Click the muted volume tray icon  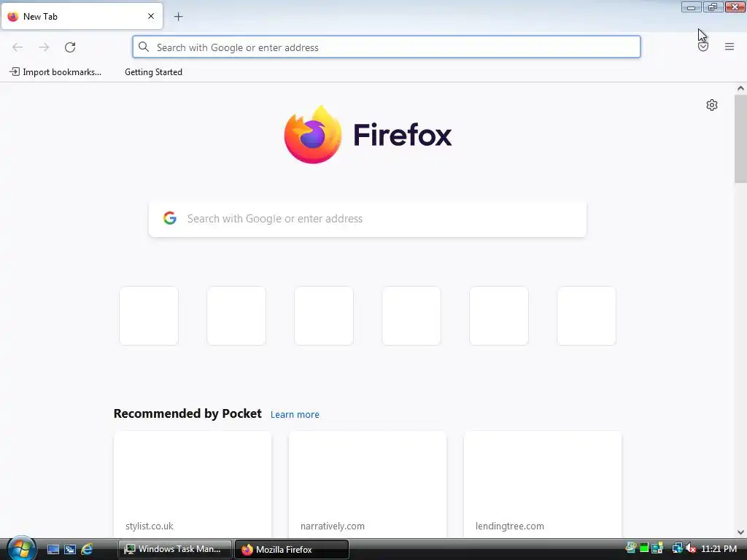[x=691, y=548]
